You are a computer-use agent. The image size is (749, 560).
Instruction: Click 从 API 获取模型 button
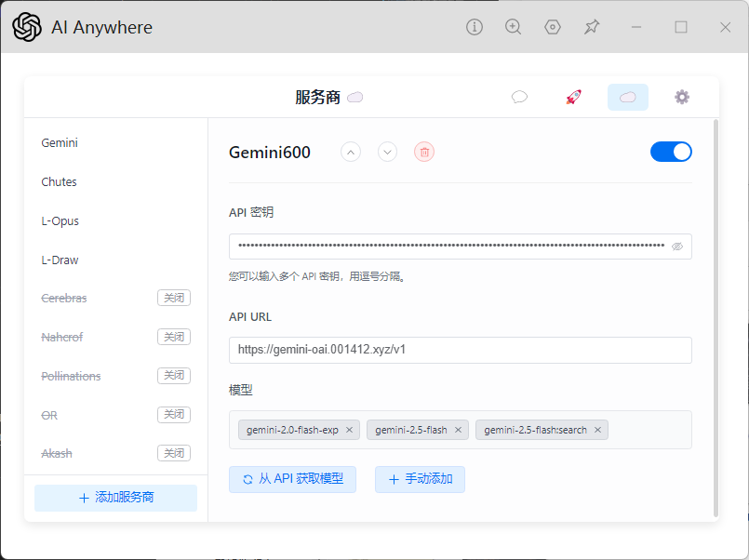click(292, 479)
